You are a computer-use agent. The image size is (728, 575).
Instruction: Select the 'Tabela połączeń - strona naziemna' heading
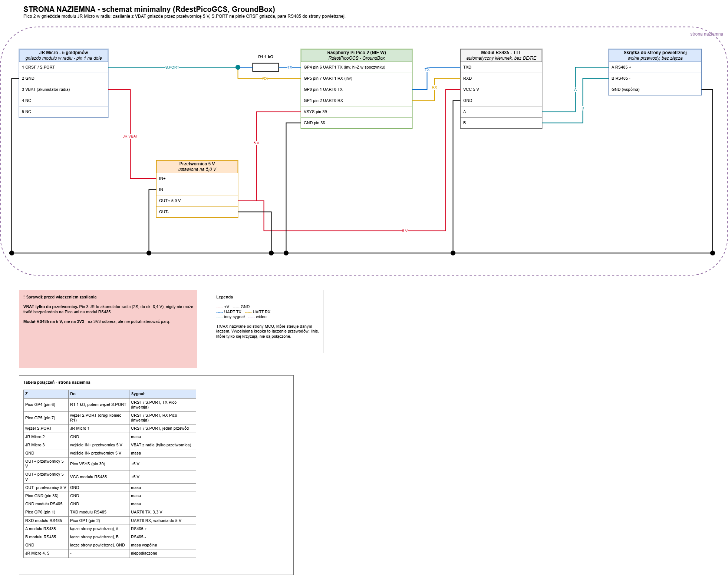tap(57, 382)
